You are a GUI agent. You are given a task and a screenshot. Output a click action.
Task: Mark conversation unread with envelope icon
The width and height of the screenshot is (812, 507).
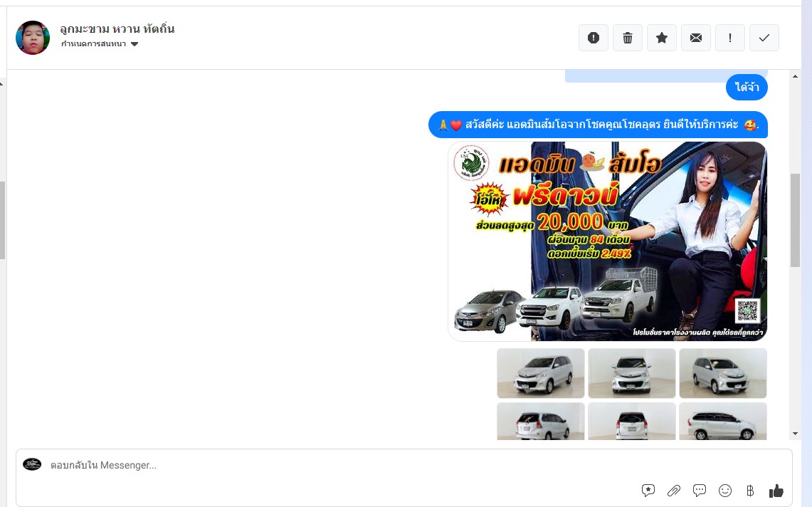[696, 38]
